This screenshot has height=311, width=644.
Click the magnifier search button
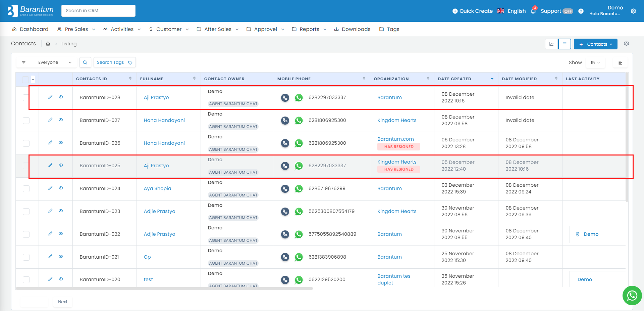tap(85, 62)
